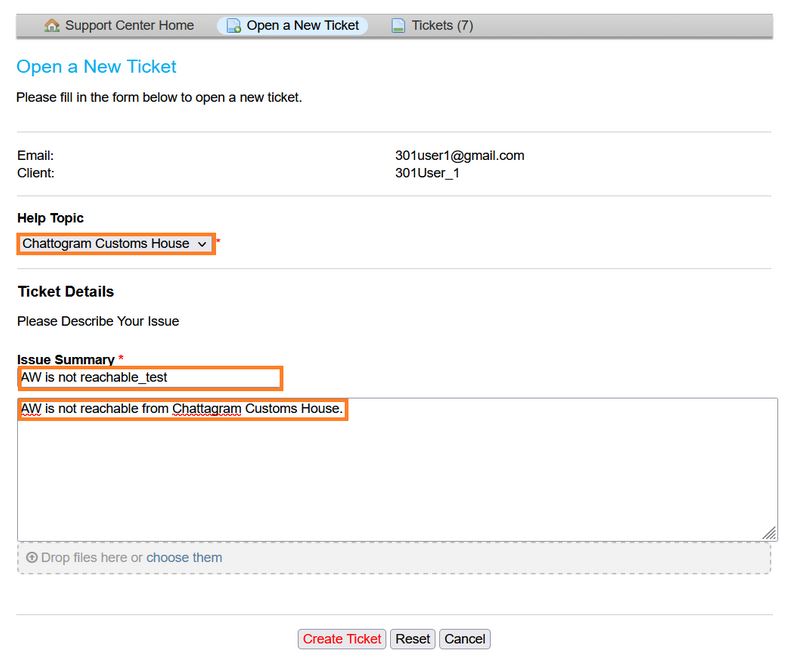
Task: Submit with Create Ticket button
Action: click(x=342, y=639)
